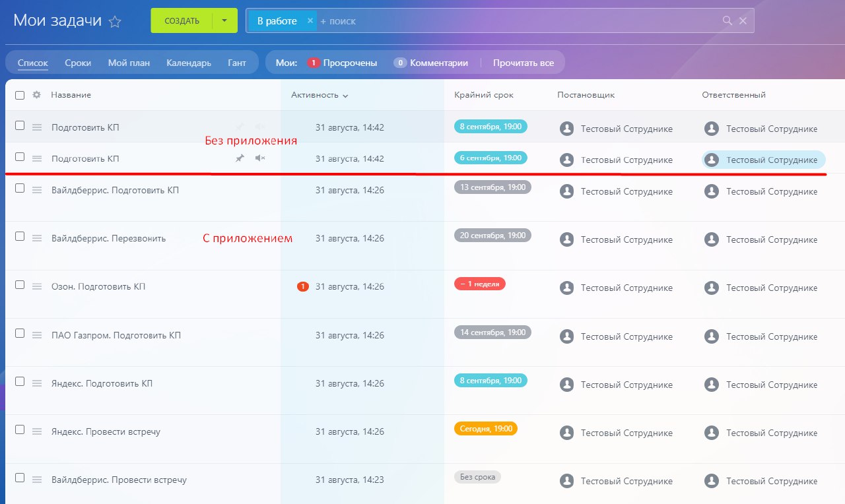The image size is (845, 504).
Task: Tick the select-all tasks checkbox in header
Action: pos(20,95)
